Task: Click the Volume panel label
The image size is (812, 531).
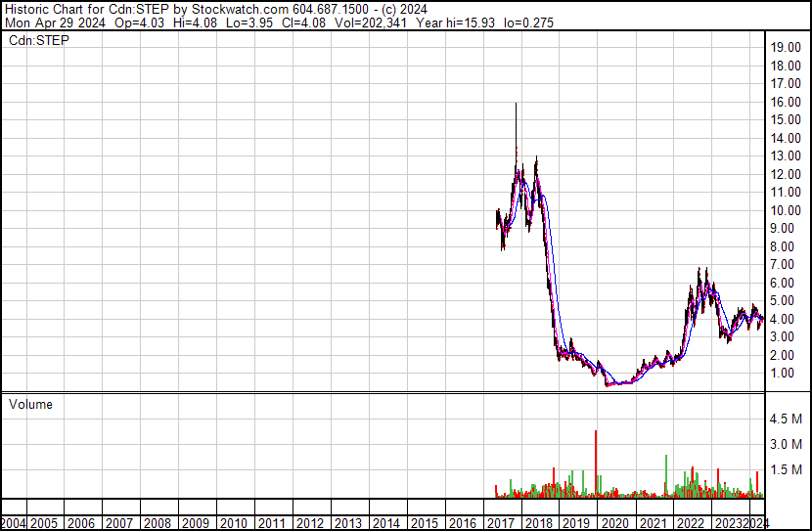Action: coord(31,404)
